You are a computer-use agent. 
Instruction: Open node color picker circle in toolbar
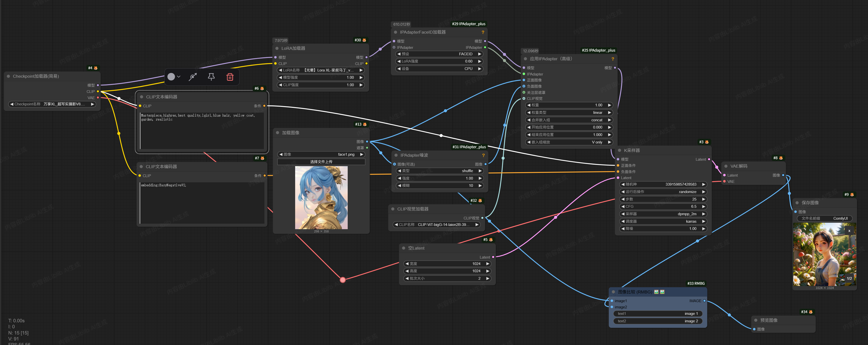(x=172, y=77)
